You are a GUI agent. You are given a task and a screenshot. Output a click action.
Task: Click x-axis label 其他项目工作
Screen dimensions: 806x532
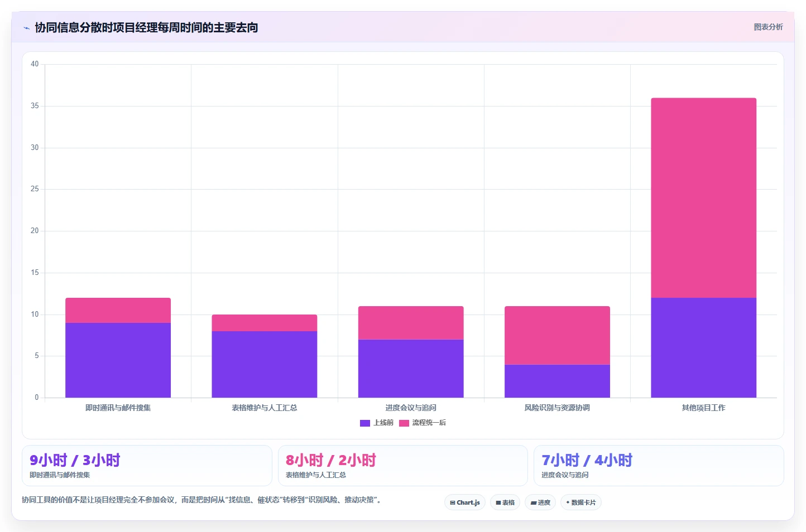(703, 408)
